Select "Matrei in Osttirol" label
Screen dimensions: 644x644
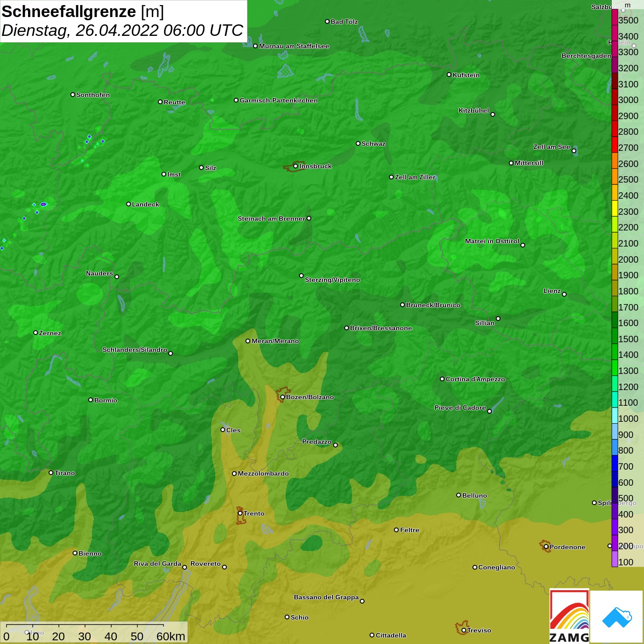point(492,241)
